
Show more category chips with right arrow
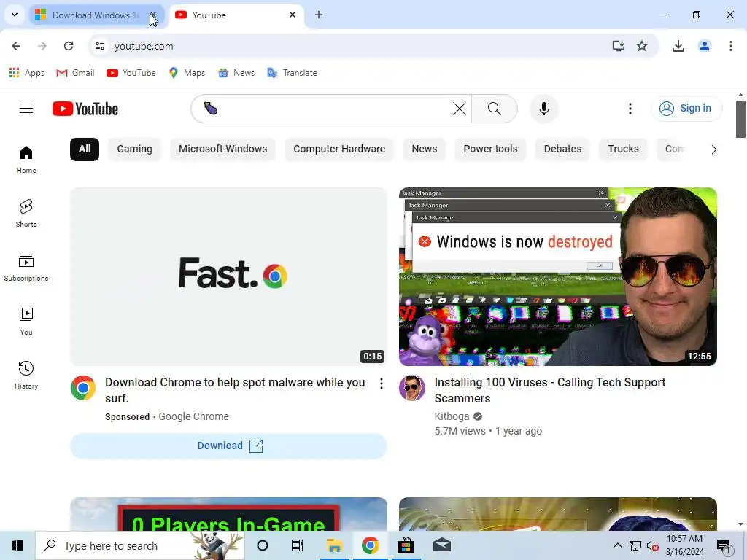(713, 149)
